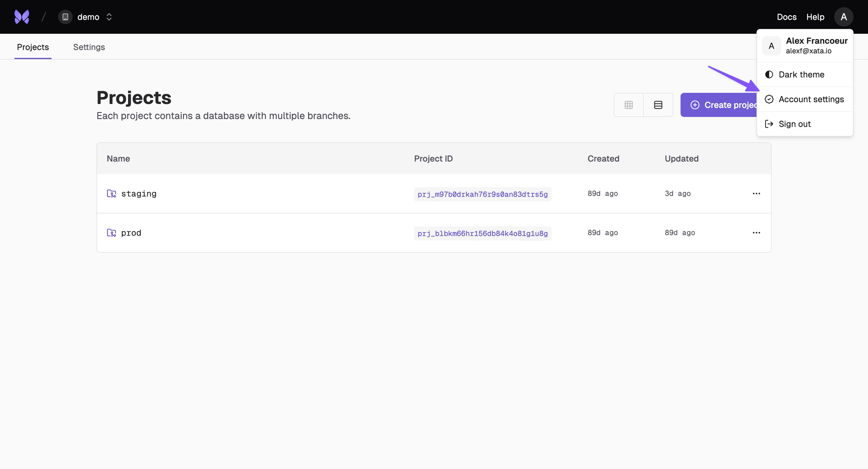Switch projects to list view
Viewport: 868px width, 469px height.
coord(658,105)
